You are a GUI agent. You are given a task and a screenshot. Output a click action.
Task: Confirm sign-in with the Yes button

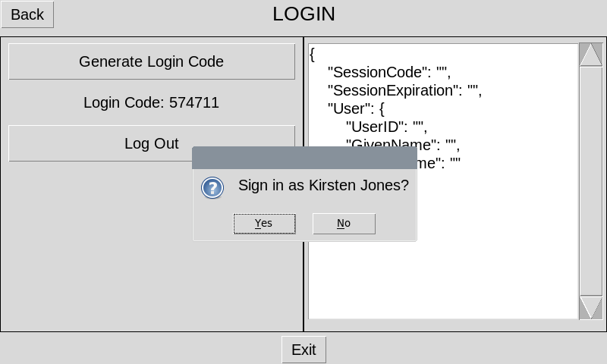(264, 223)
